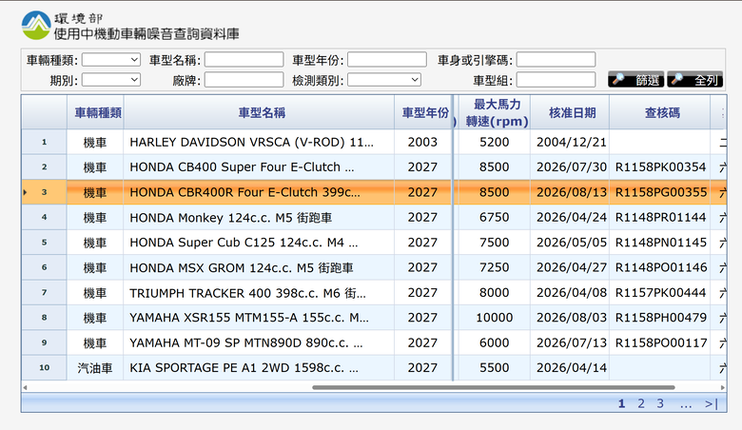Go to results page 3
Viewport: 742px width, 430px height.
(660, 404)
